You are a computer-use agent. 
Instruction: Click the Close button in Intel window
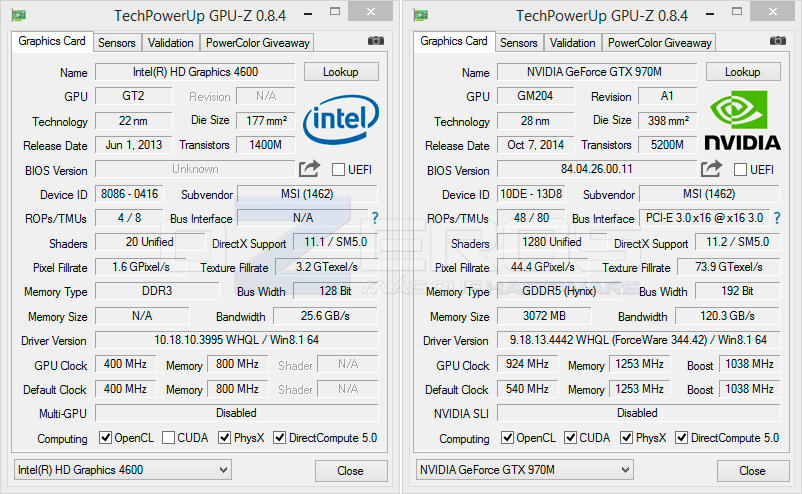(x=351, y=470)
